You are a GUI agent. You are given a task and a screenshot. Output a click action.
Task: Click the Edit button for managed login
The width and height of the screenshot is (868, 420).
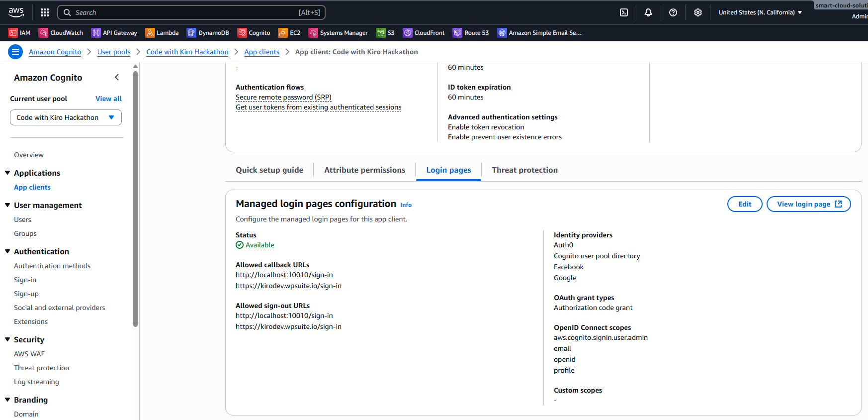click(x=745, y=204)
